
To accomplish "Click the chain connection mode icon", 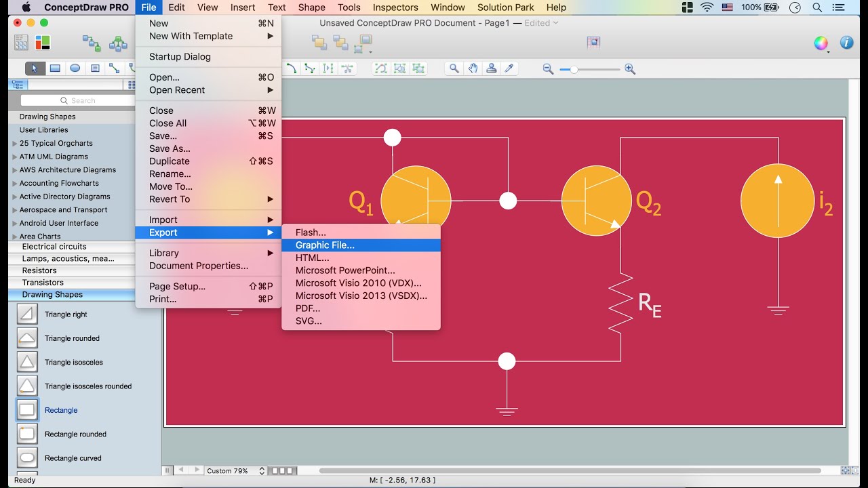I will 92,43.
